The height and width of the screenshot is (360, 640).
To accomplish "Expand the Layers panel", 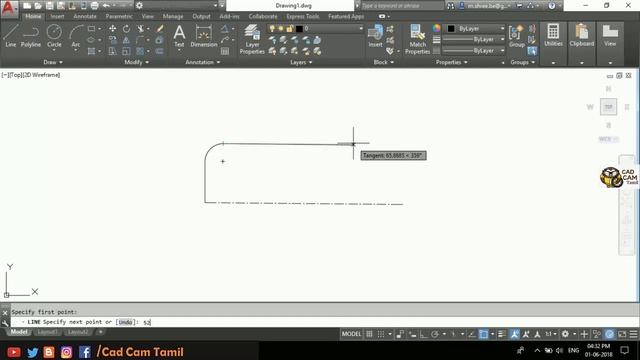I will coord(301,62).
